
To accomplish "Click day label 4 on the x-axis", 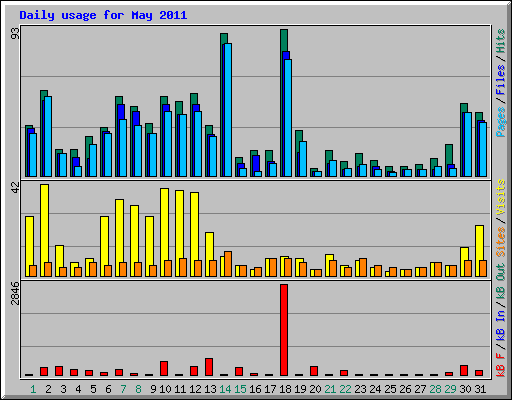I will click(78, 389).
